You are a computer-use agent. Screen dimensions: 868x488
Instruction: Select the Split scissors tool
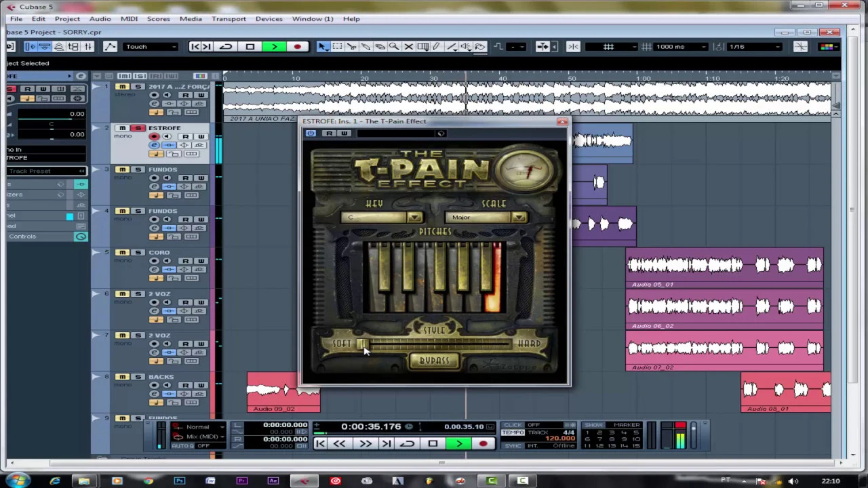coord(351,47)
